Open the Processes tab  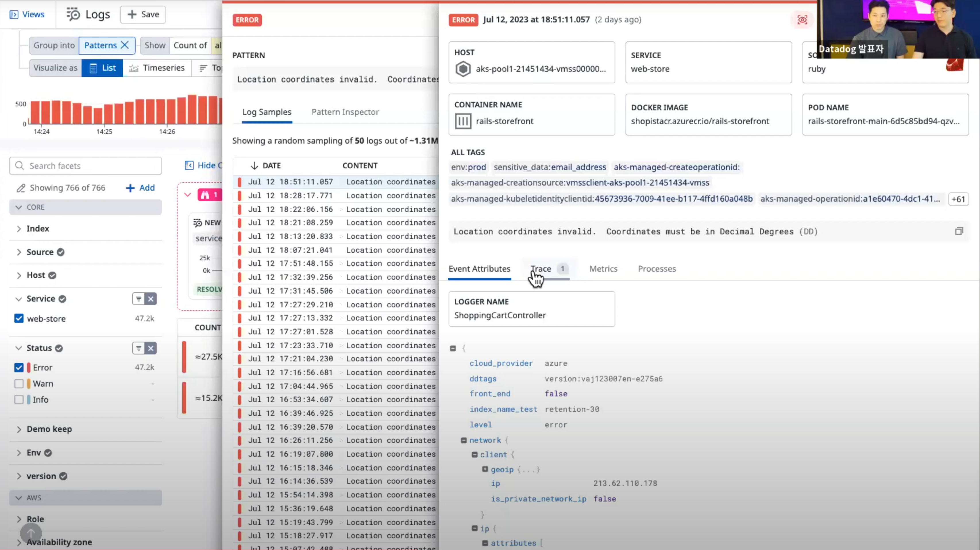657,269
